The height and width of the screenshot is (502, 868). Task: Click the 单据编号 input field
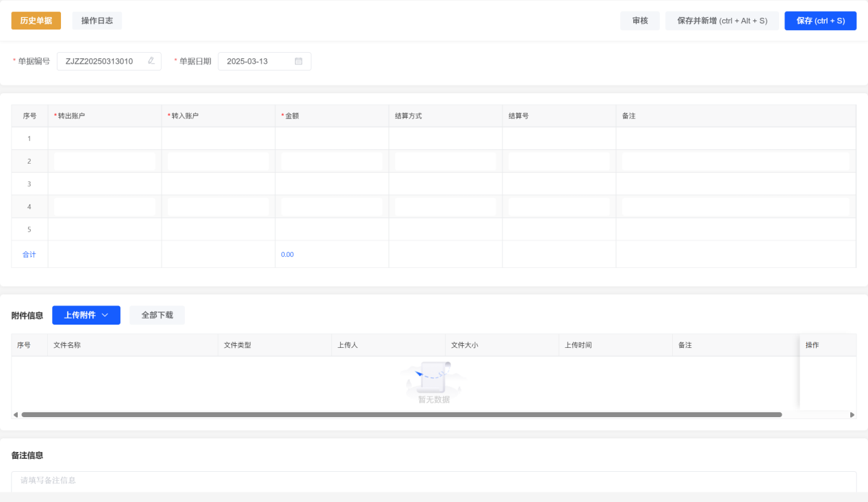coord(103,61)
